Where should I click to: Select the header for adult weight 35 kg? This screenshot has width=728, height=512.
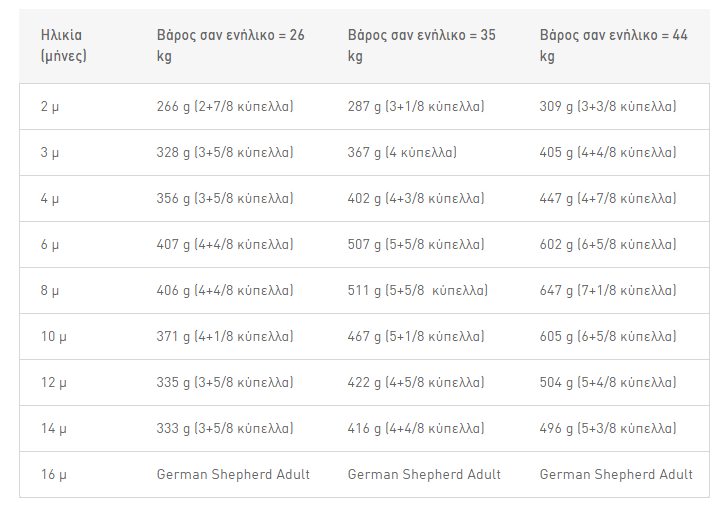point(422,45)
